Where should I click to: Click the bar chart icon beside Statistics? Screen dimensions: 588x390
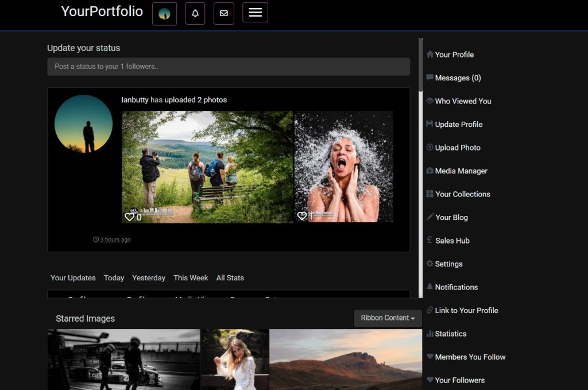(430, 334)
